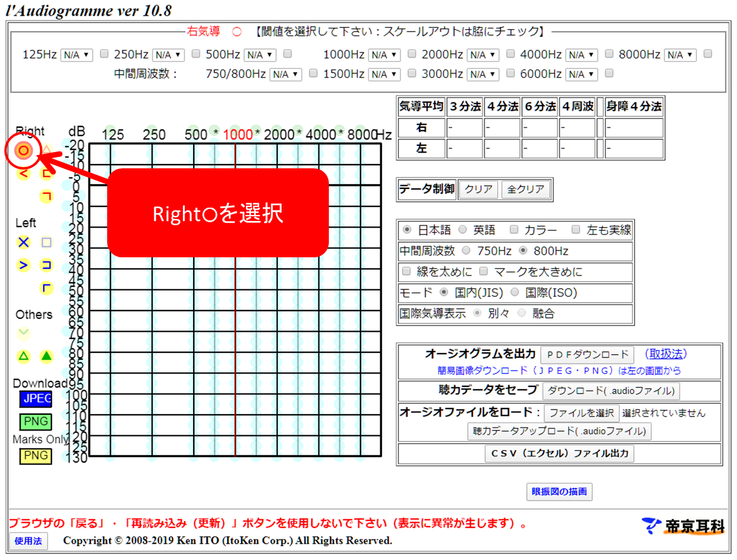Screen dimensions: 737x560
Task: Open the 1000Hz threshold dropdown
Action: point(385,54)
